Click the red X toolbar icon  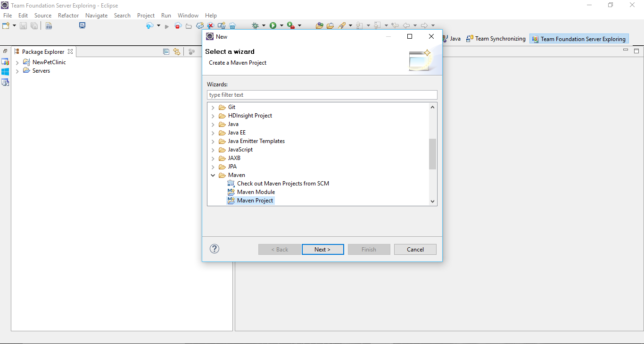[211, 25]
